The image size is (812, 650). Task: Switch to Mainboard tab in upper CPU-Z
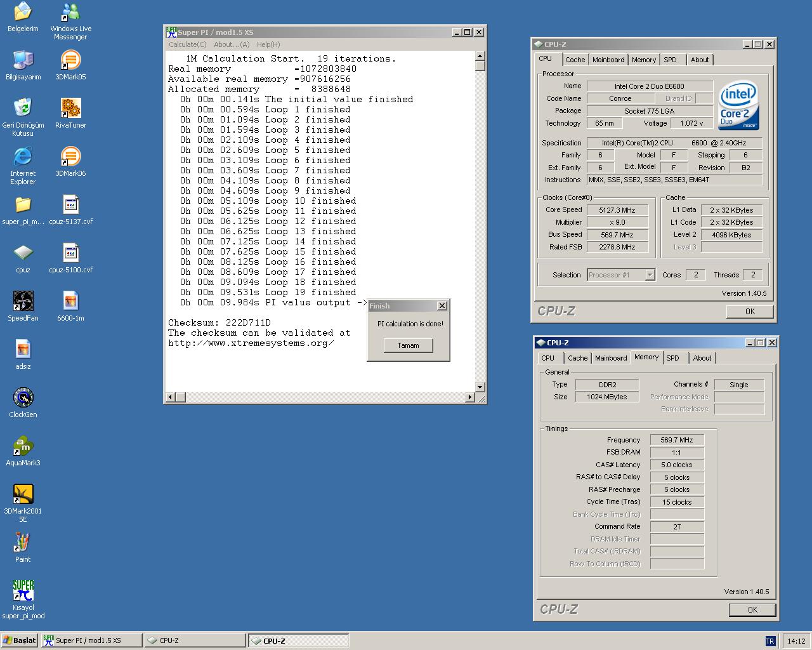(x=608, y=60)
